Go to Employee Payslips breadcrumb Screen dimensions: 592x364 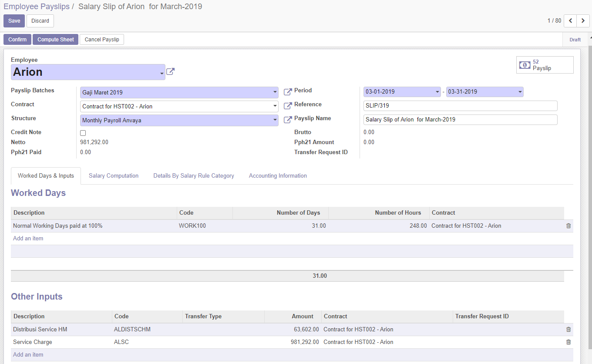37,7
